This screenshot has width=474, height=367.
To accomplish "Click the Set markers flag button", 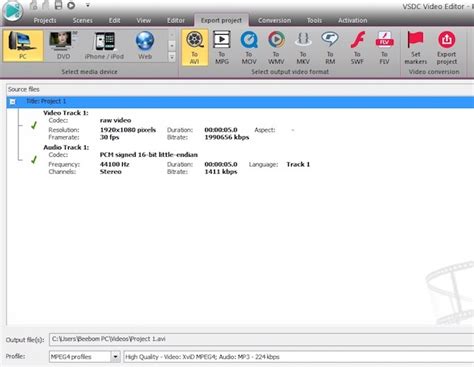I will (415, 47).
